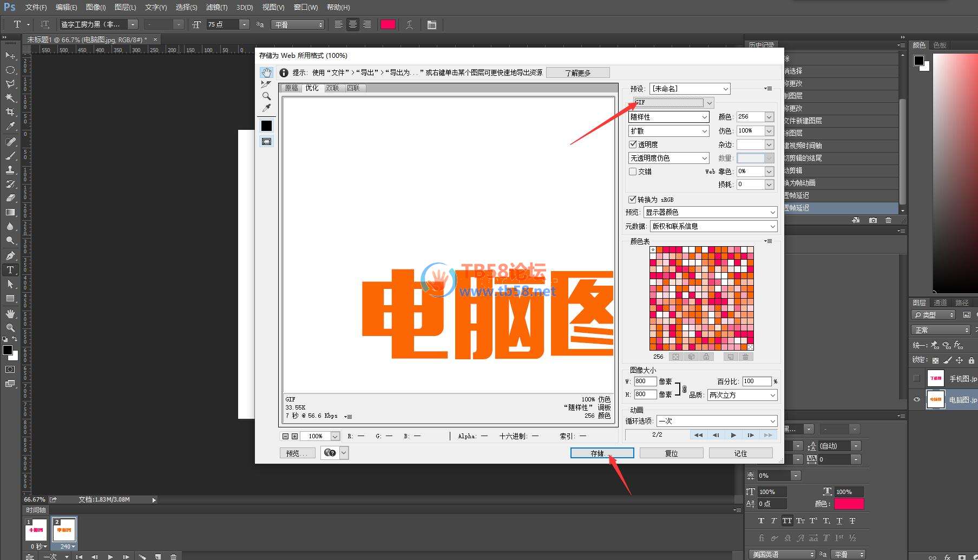978x560 pixels.
Task: Select the Clone Stamp tool
Action: [10, 170]
